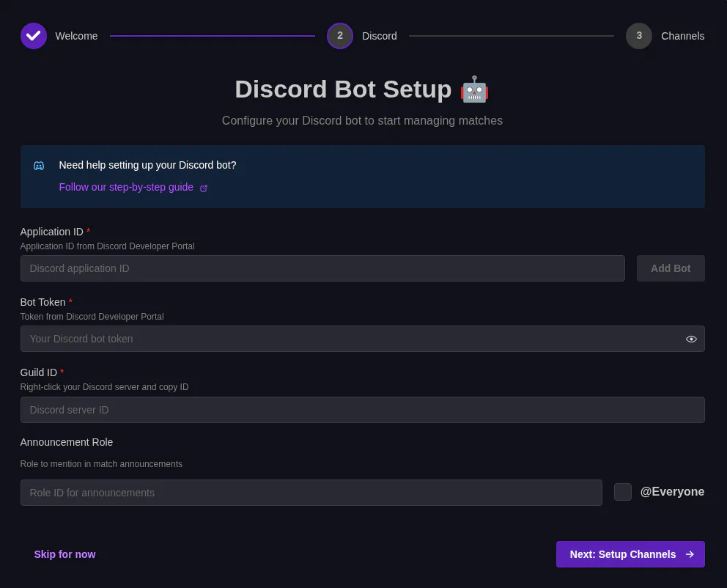Click the Channels step circle numbered 3
727x588 pixels.
click(x=638, y=35)
